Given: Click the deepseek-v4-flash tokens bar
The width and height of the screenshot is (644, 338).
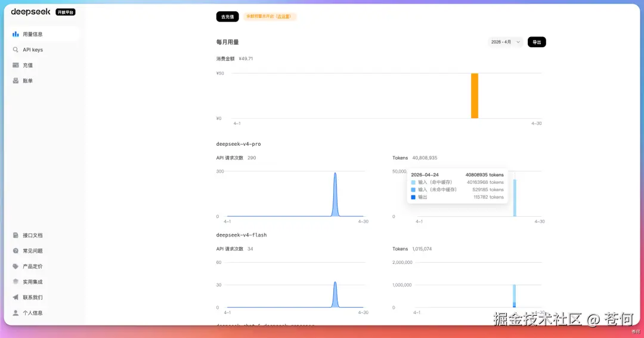Looking at the screenshot, I should (x=514, y=296).
